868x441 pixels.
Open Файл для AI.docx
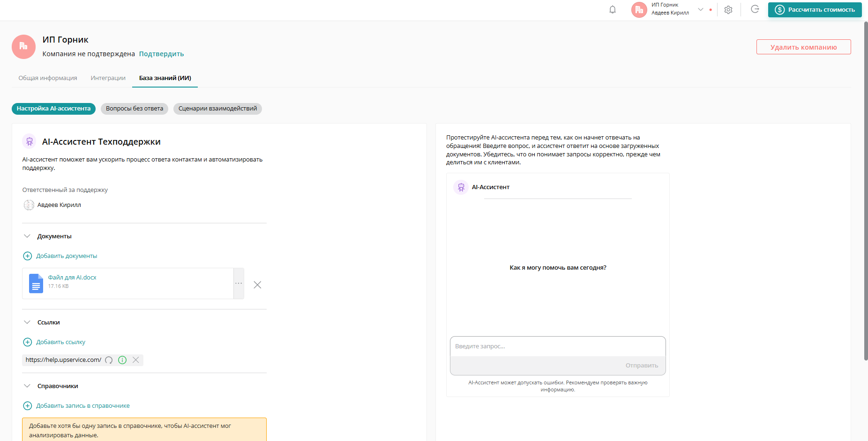[72, 278]
